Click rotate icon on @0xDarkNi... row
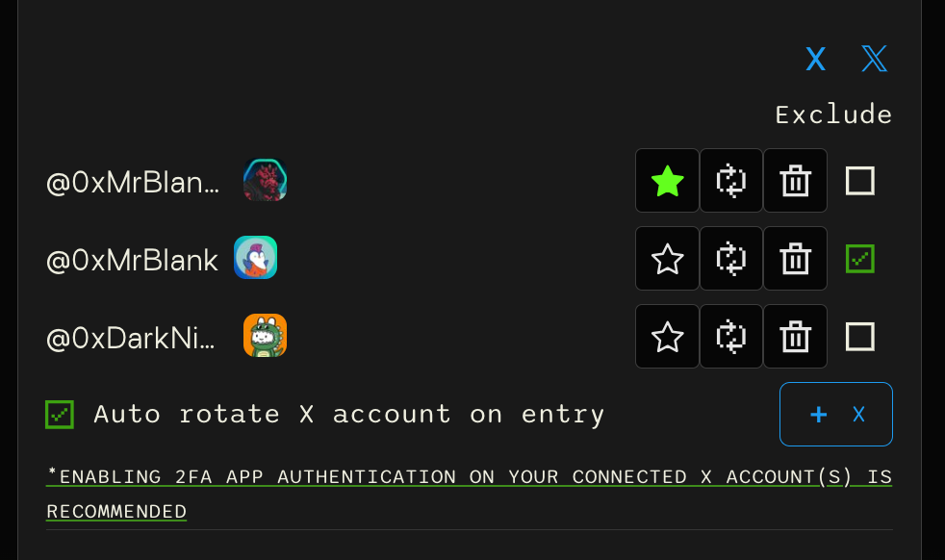 [731, 337]
